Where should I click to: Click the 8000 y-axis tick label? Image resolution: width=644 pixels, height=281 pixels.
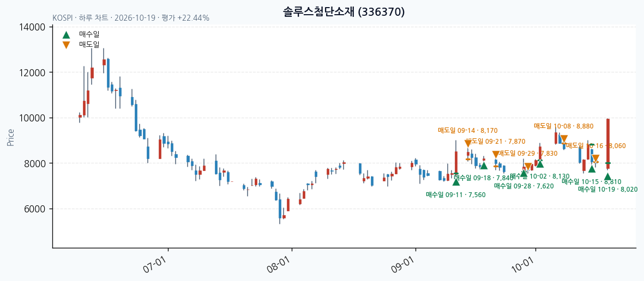coord(34,164)
